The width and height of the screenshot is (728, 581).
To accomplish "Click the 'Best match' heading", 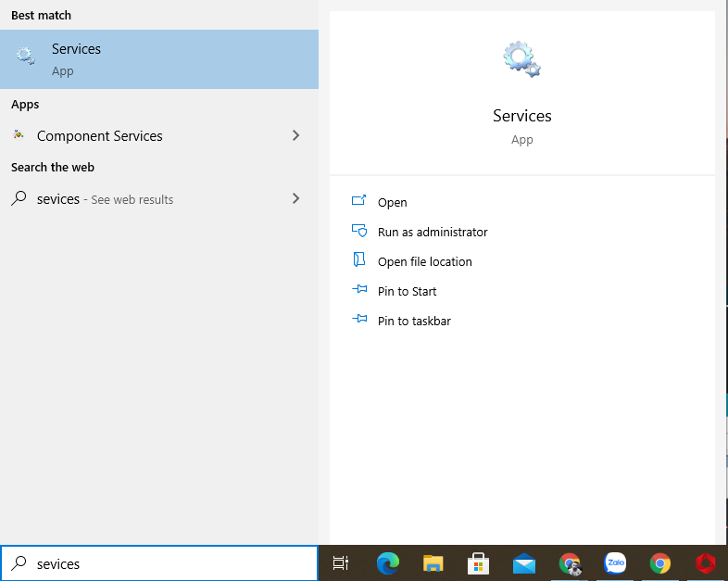I will point(41,16).
